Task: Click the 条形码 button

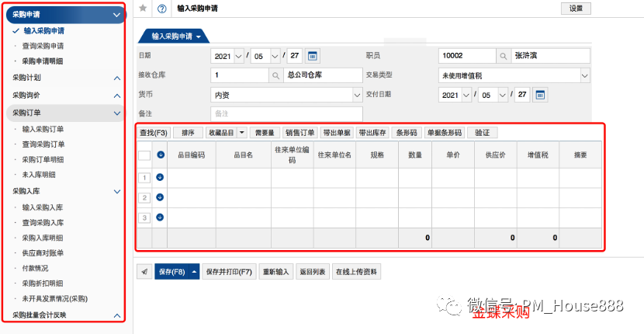Action: point(407,133)
